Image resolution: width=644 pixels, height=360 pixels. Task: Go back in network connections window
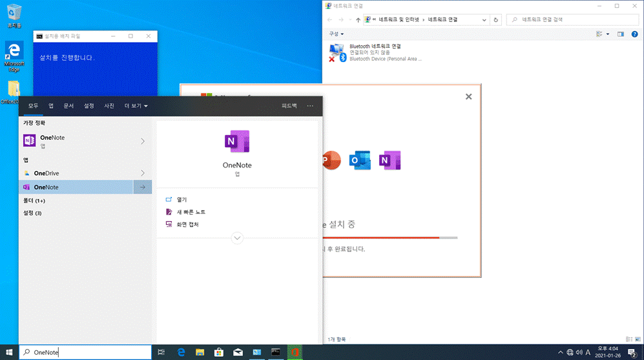click(329, 20)
